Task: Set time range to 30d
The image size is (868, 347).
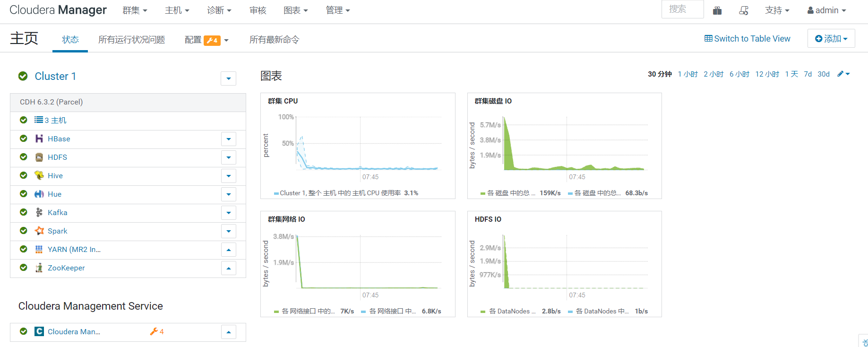Action: (824, 74)
